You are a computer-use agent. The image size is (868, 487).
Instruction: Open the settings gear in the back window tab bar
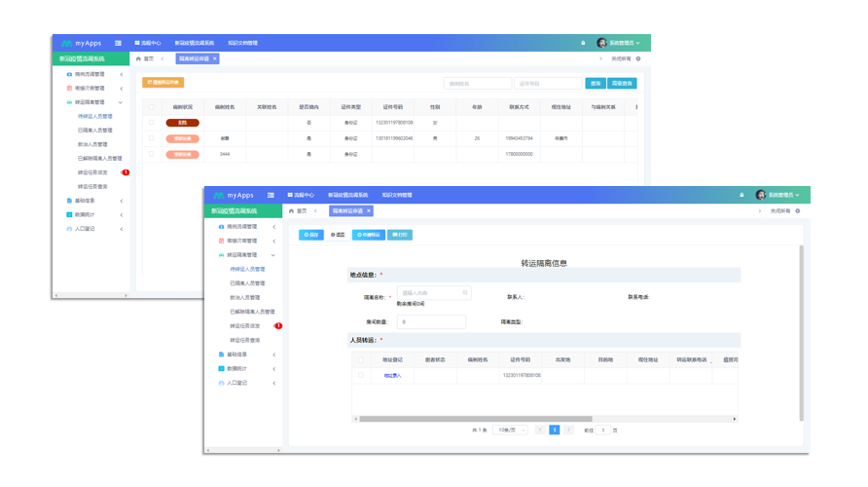click(638, 59)
